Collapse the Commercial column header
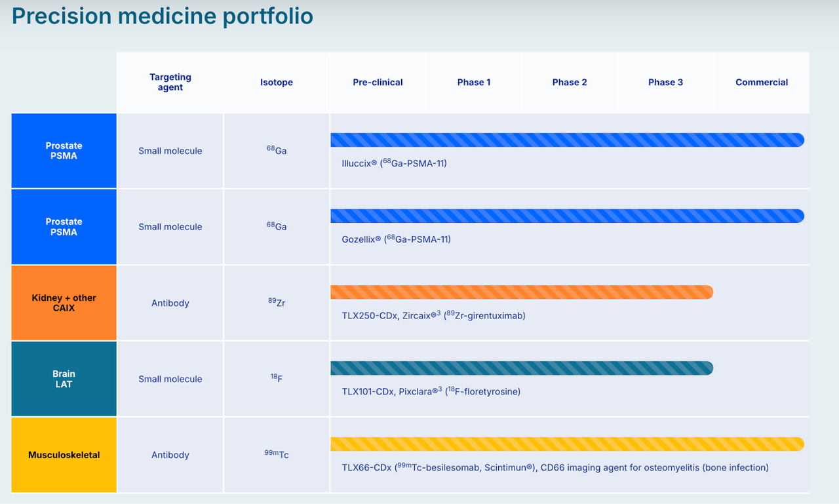This screenshot has height=504, width=839. click(761, 82)
